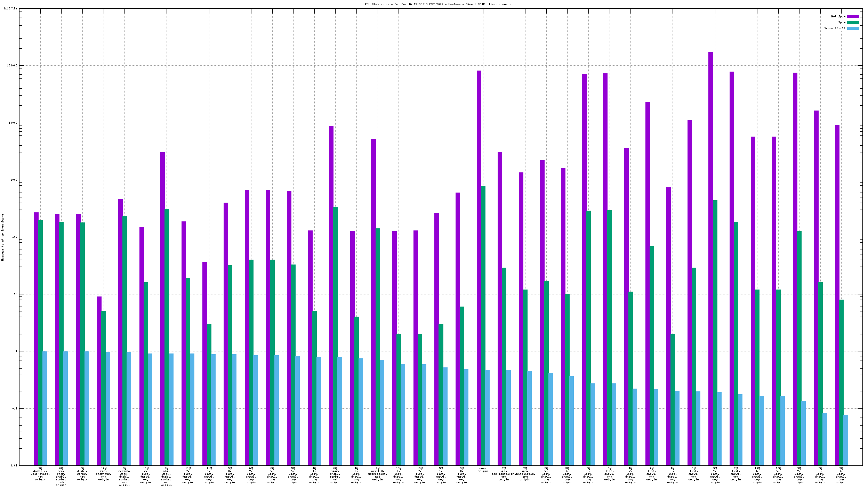Click the 'new.spam.dnsbl.sorbs.net' x-axis label
The height and width of the screenshot is (488, 868).
(x=61, y=477)
